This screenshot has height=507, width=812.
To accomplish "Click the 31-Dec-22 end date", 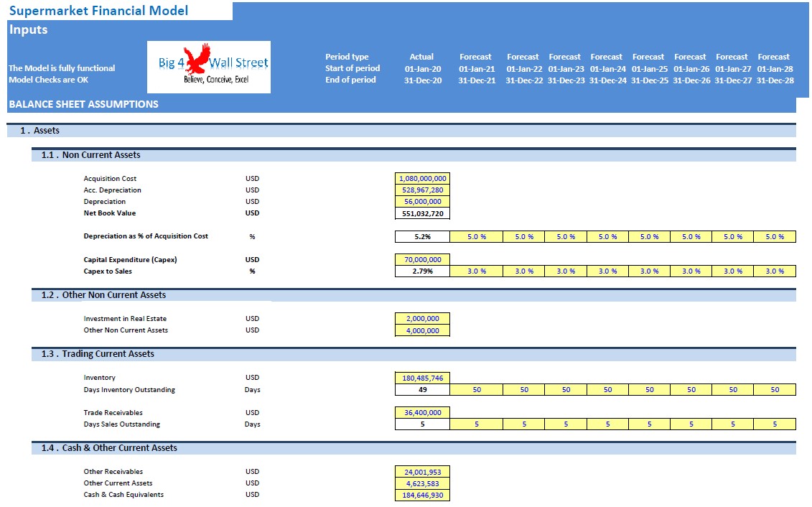I will (524, 80).
